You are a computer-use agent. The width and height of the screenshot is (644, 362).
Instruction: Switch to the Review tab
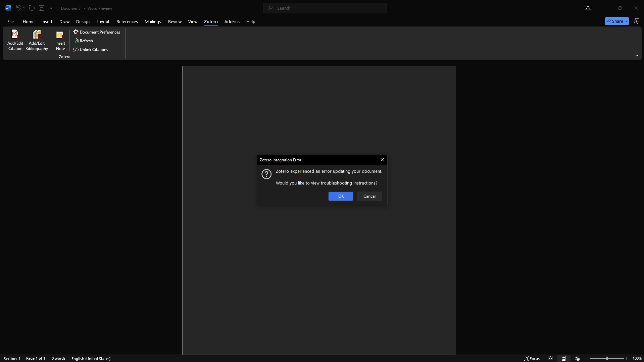click(x=175, y=21)
